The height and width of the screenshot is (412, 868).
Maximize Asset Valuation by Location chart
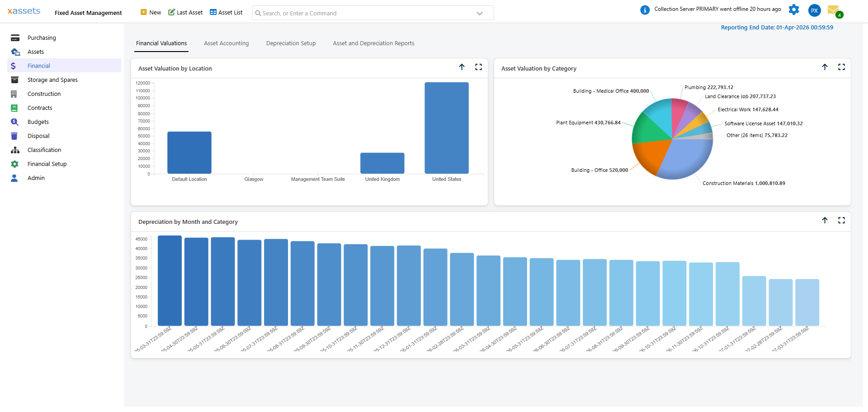click(x=478, y=67)
